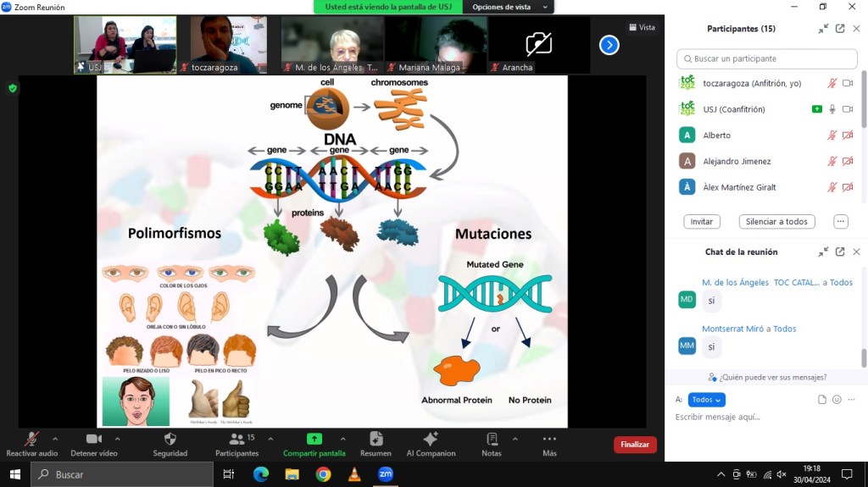Toggle Alberto's muted microphone icon
The image size is (868, 487).
click(x=832, y=136)
